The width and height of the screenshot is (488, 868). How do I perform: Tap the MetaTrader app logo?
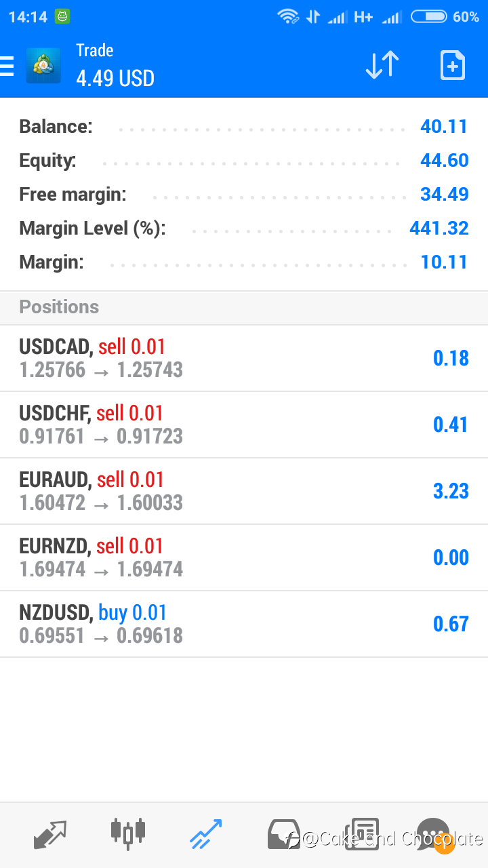point(43,66)
